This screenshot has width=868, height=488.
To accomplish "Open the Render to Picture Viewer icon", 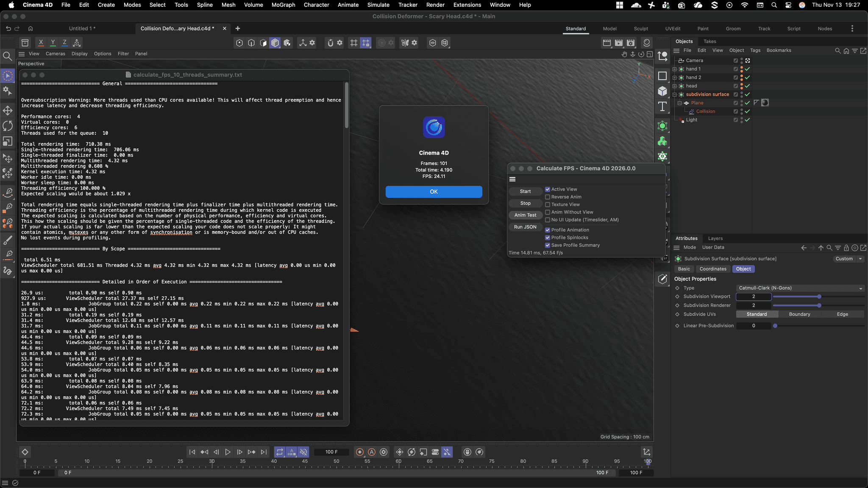I will point(619,42).
